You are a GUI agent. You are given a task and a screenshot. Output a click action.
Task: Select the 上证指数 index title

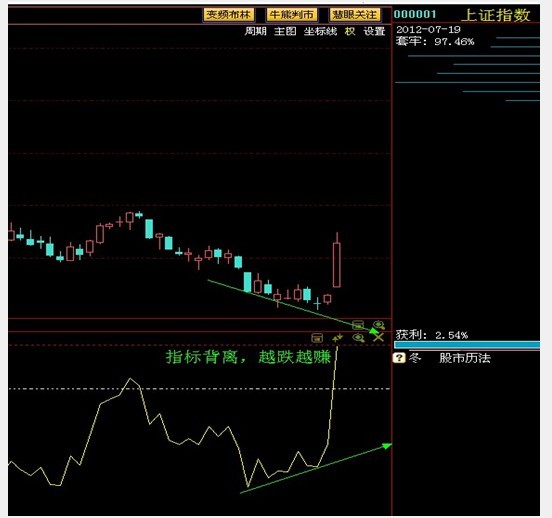coord(496,15)
